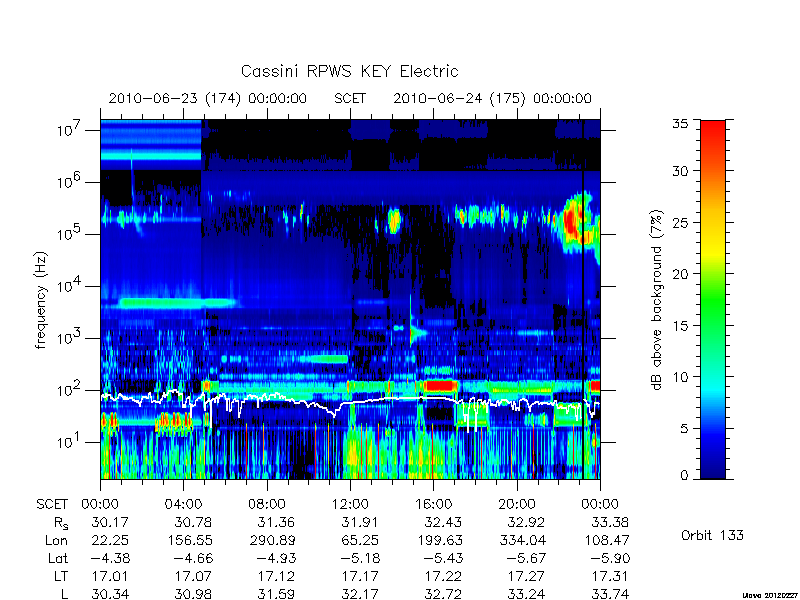
Task: Click the Rs value 30.17
Action: point(110,522)
